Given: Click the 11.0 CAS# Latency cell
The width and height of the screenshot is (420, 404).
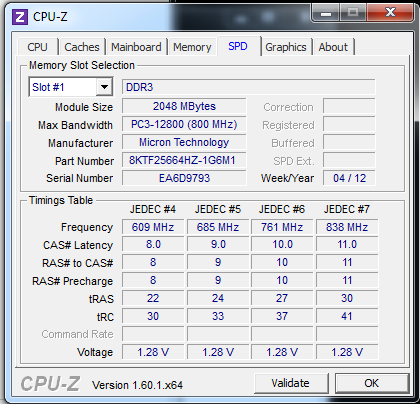Looking at the screenshot, I should (347, 244).
